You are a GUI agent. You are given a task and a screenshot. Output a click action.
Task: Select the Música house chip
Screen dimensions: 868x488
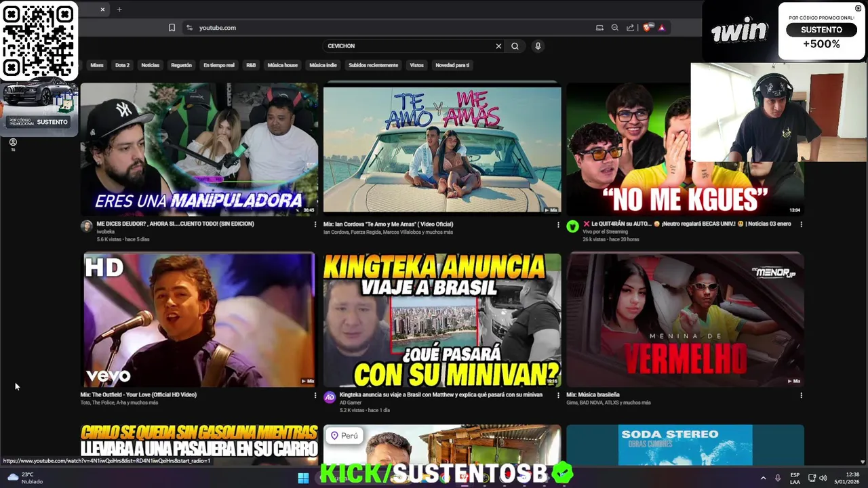(283, 65)
